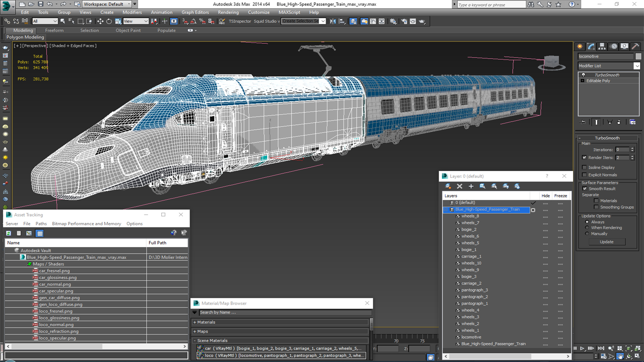Click the Material/Map Browser search icon

(x=195, y=312)
